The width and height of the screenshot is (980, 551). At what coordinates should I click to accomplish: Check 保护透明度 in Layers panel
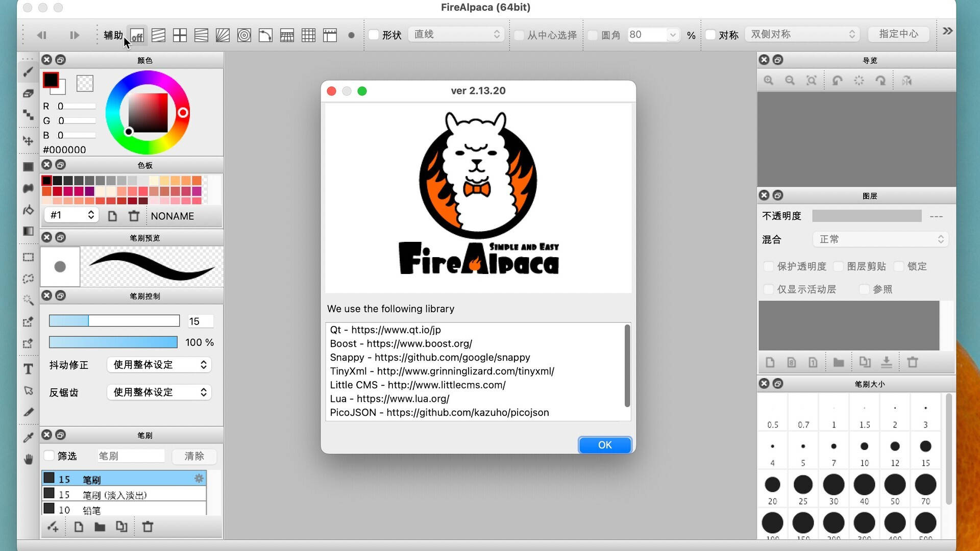(x=768, y=266)
